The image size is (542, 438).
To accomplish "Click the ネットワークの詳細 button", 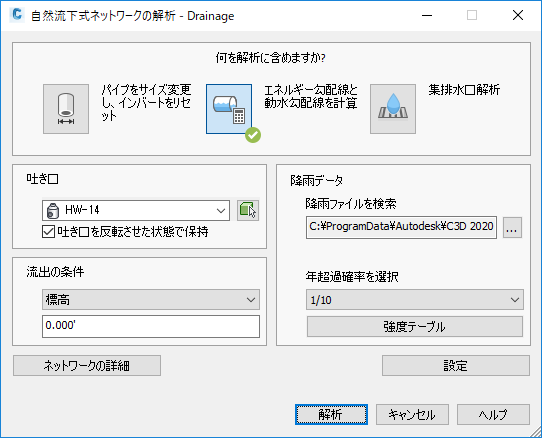I will [87, 366].
